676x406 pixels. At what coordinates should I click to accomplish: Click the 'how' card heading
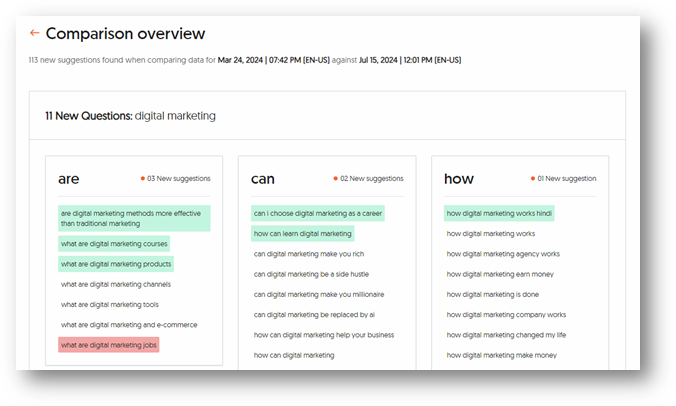click(x=459, y=179)
